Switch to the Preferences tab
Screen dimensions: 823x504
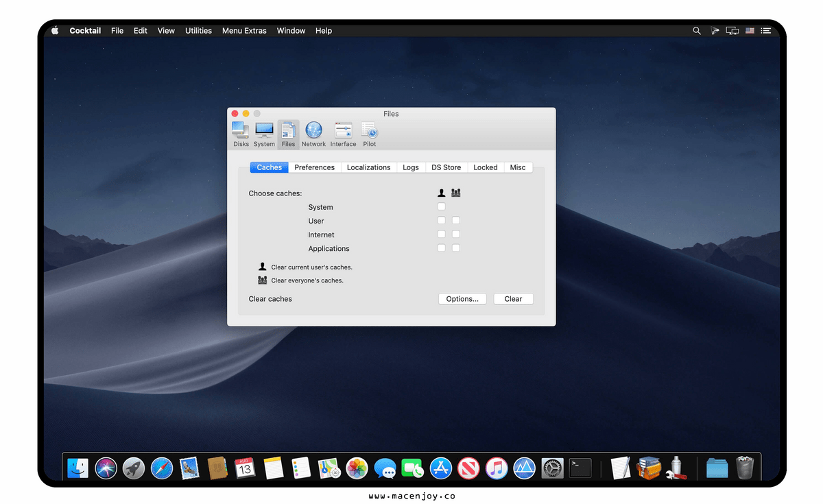click(315, 167)
